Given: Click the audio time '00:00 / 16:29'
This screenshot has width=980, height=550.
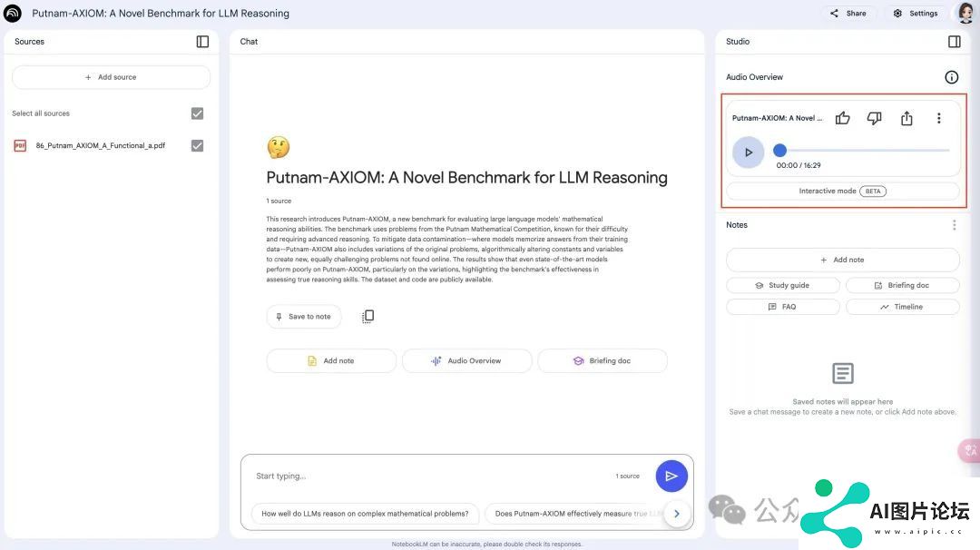Looking at the screenshot, I should (799, 165).
